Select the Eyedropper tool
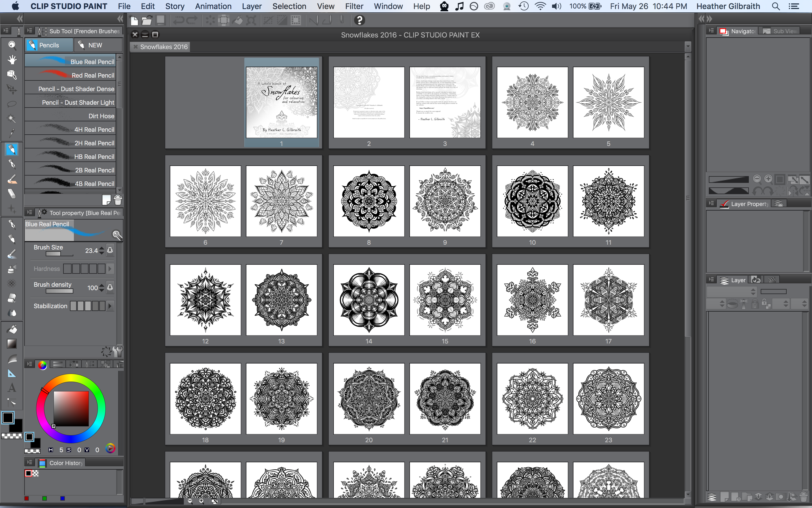812x508 pixels. [12, 133]
